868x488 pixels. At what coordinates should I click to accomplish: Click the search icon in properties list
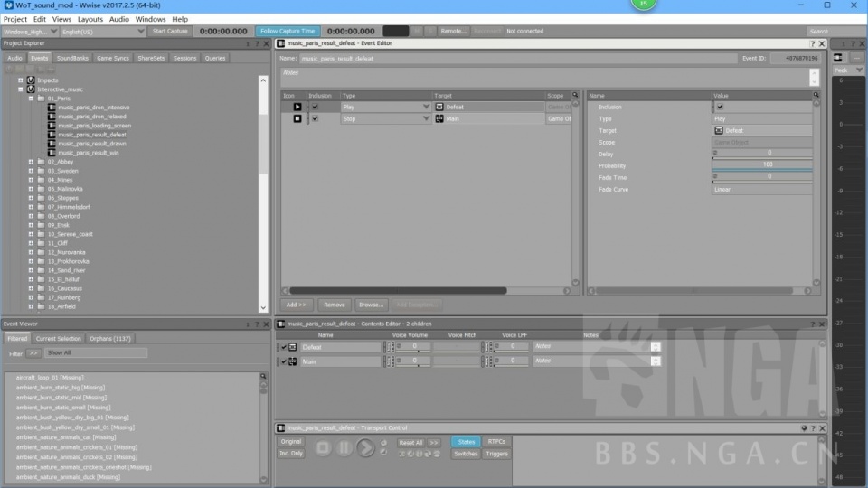tap(816, 95)
